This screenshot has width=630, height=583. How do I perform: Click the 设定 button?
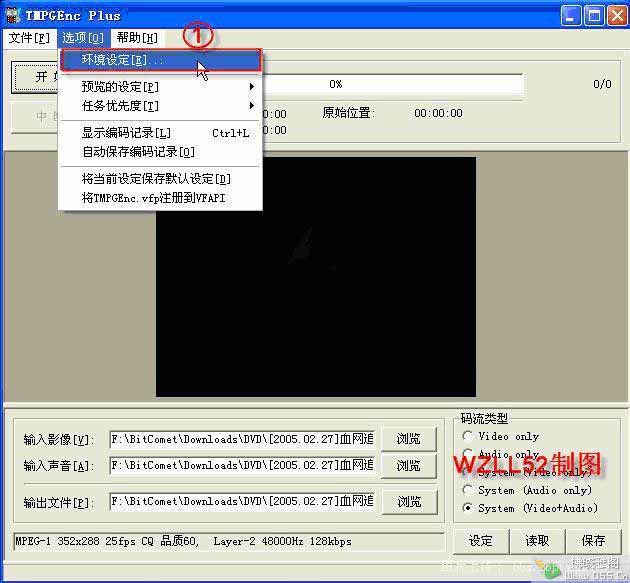coord(481,541)
